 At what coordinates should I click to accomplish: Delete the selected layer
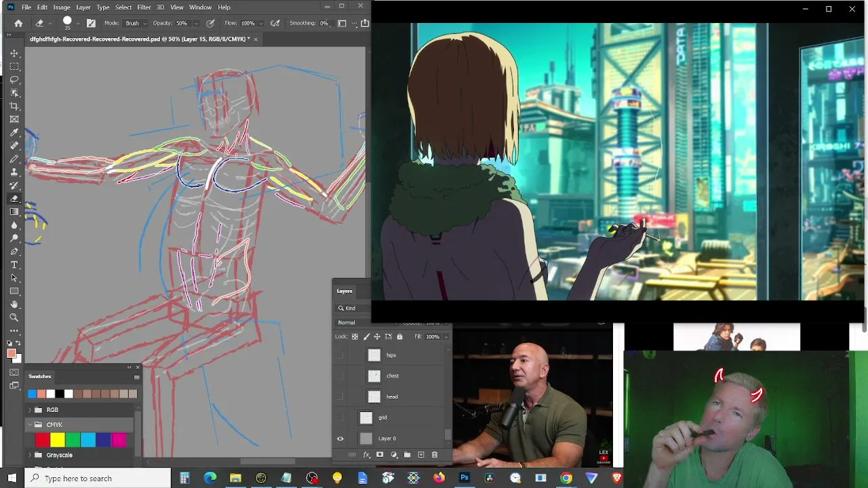tap(435, 455)
